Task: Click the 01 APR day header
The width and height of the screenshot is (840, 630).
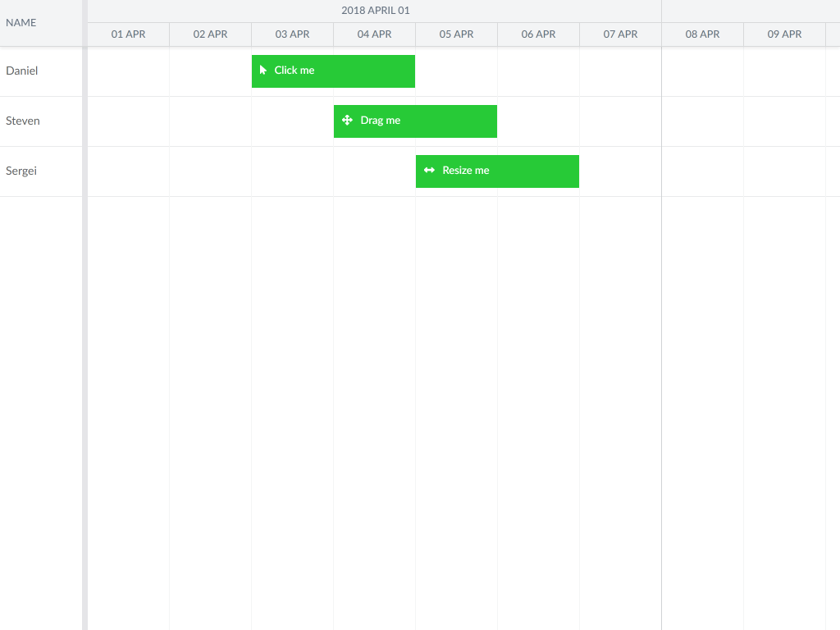Action: tap(129, 34)
